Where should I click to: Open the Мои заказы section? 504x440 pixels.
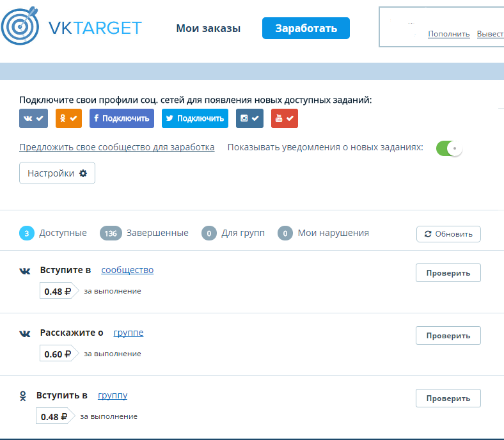pyautogui.click(x=209, y=28)
